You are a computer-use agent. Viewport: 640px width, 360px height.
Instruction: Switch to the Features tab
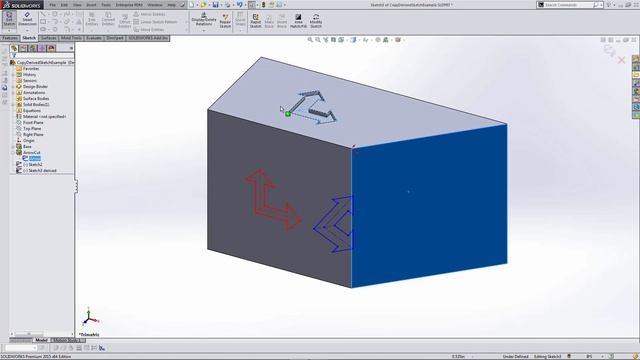tap(10, 38)
